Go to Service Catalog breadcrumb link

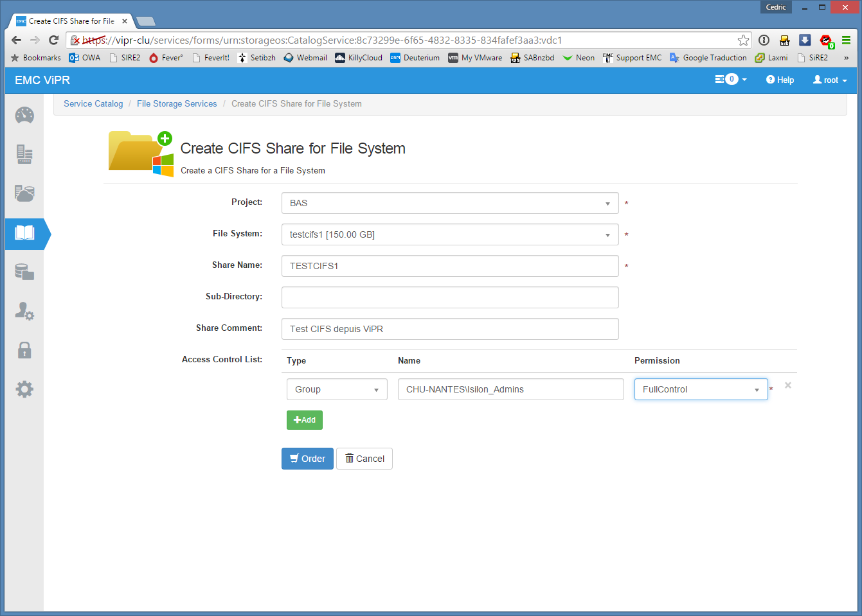[x=93, y=104]
